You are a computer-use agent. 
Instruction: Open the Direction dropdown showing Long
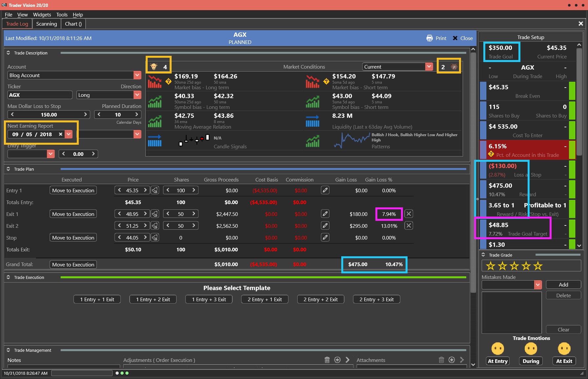(137, 95)
